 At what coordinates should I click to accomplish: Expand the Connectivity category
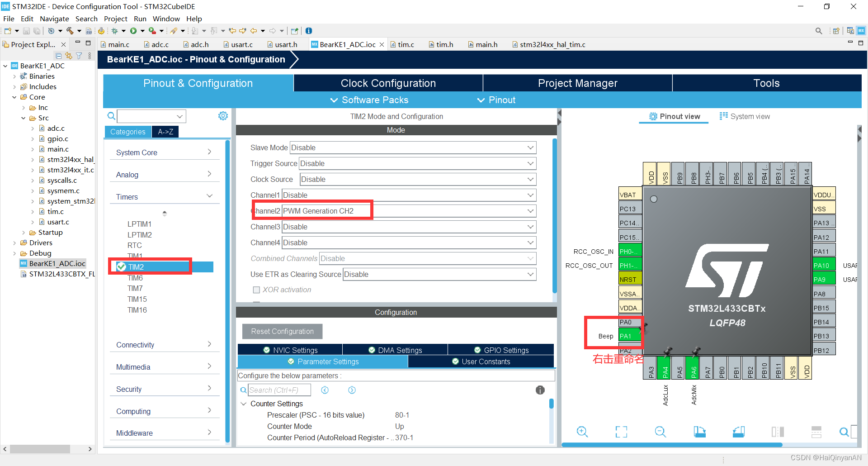(x=164, y=345)
